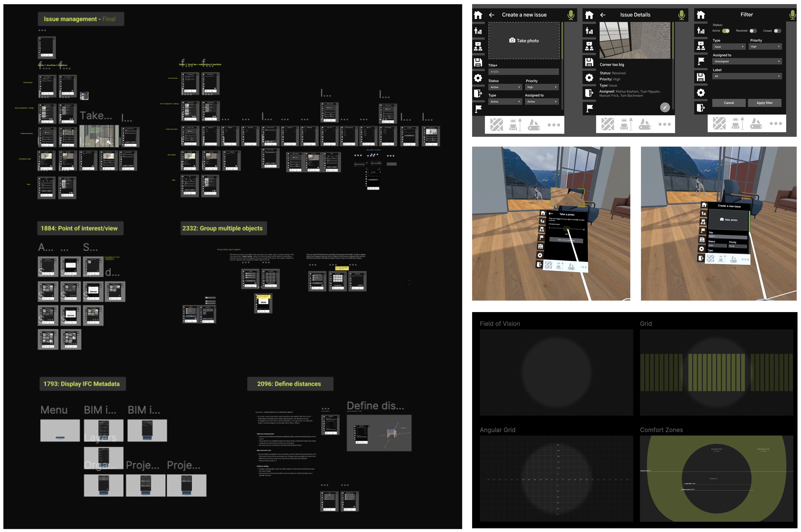Click the save disk icon in Filter panel
This screenshot has height=532, width=801.
pyautogui.click(x=701, y=77)
